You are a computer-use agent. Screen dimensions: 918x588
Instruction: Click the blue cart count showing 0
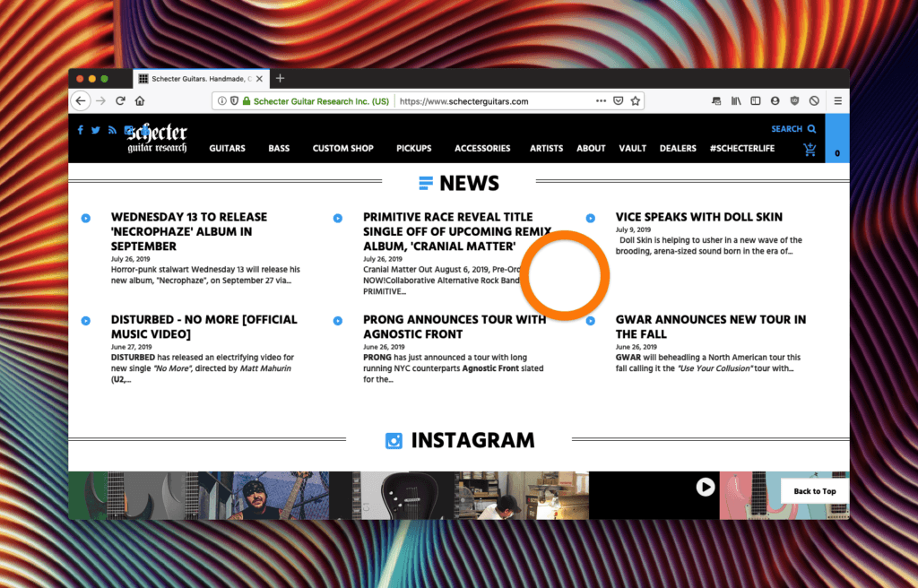coord(837,138)
